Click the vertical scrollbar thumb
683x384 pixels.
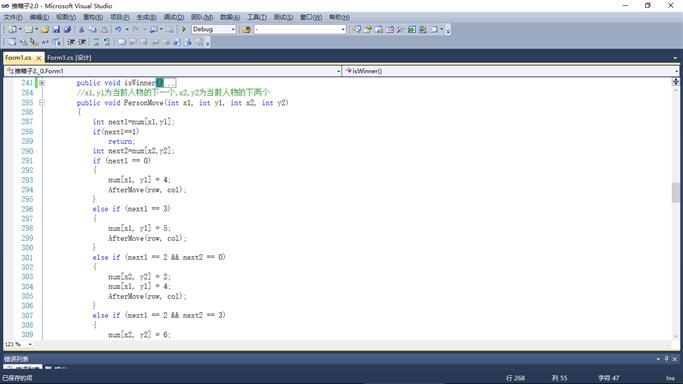coord(676,193)
